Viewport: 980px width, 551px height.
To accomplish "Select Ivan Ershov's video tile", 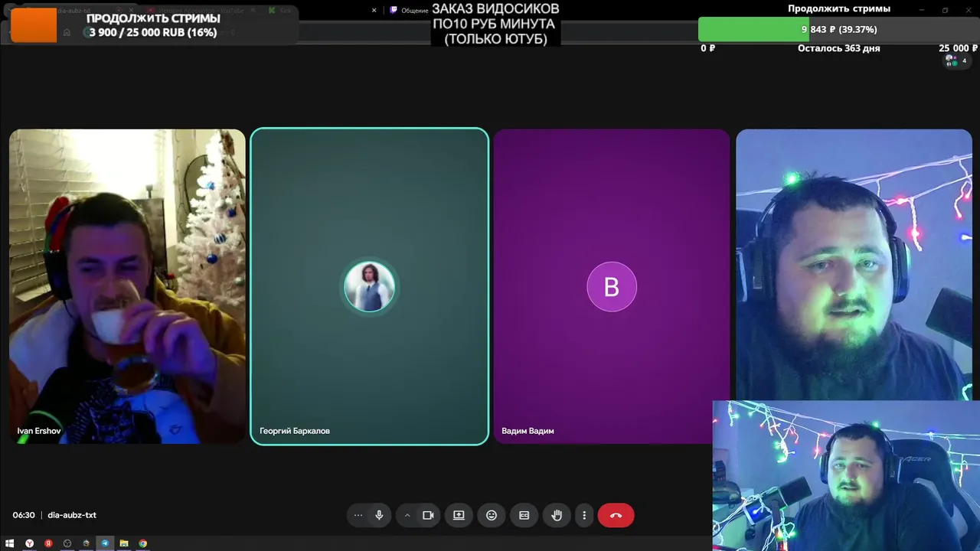I will click(127, 286).
